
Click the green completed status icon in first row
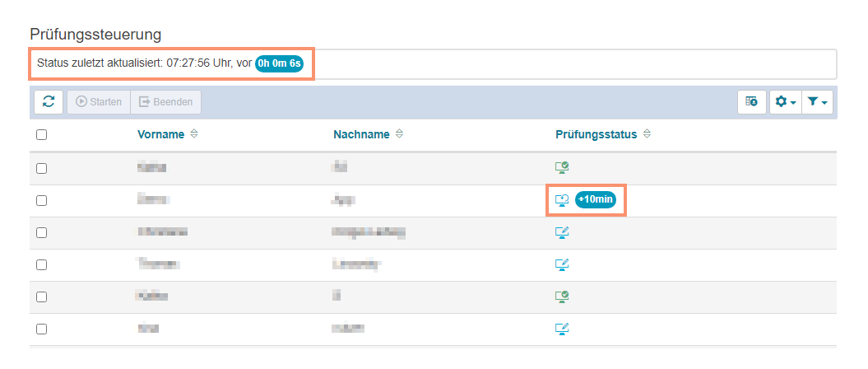(562, 167)
